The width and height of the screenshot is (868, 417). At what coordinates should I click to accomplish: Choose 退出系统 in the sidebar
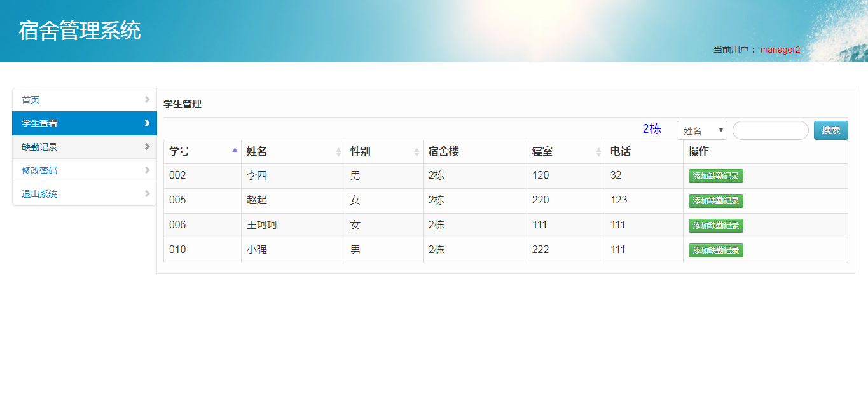click(85, 194)
